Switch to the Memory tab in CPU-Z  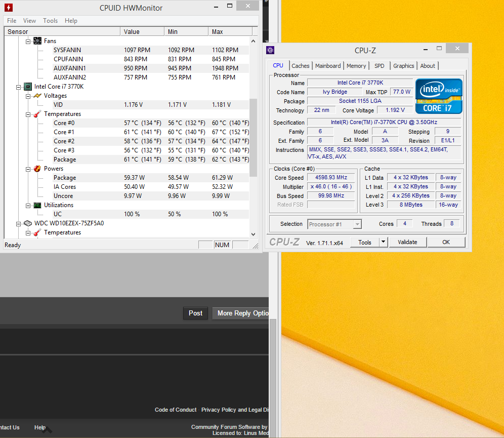coord(356,66)
